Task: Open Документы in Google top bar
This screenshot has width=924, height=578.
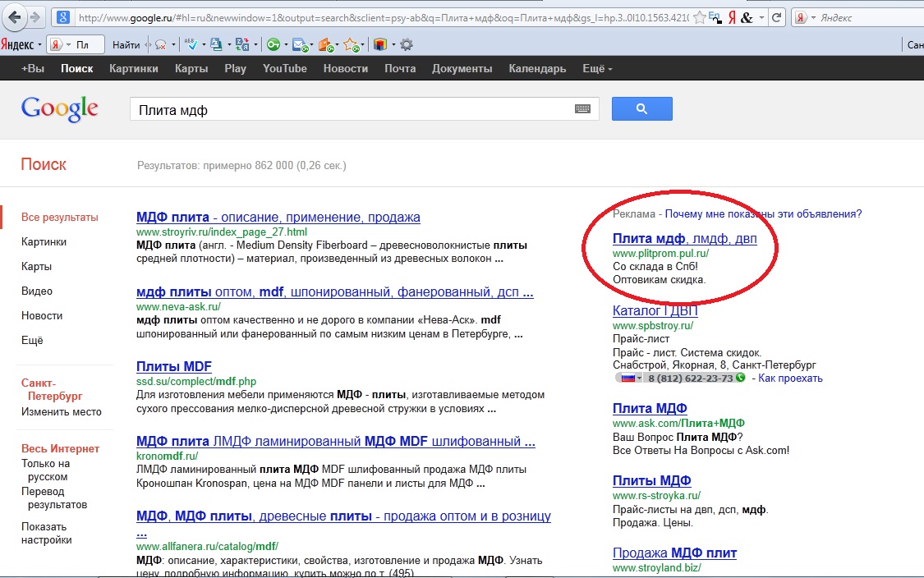Action: [x=462, y=68]
